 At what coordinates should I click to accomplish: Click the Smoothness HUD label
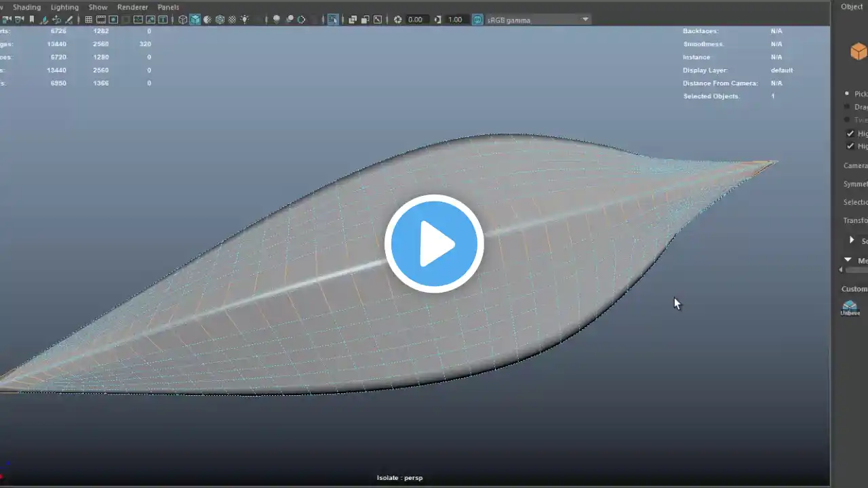click(703, 44)
